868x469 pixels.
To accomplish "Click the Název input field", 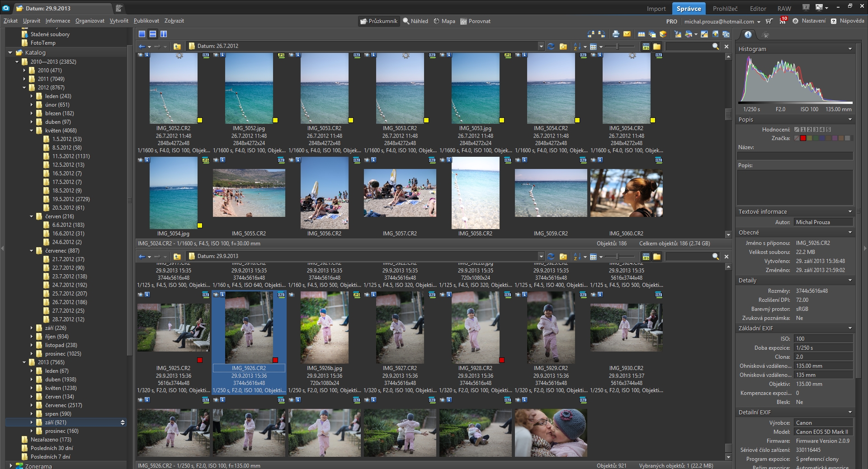I will [x=795, y=155].
